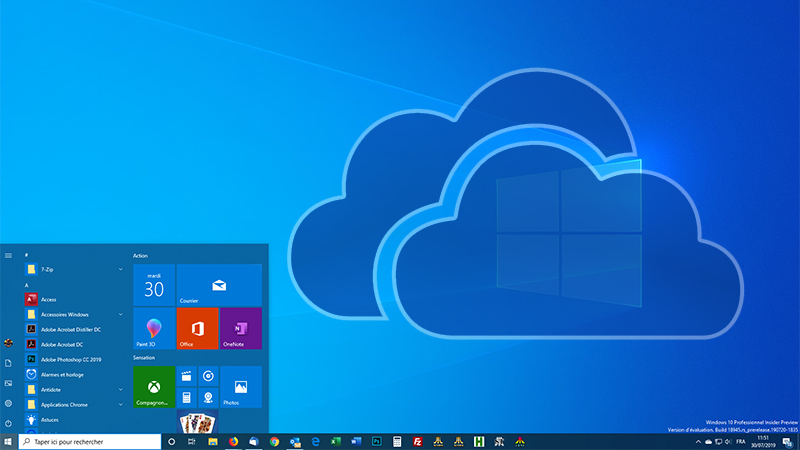Open Word from the taskbar
Viewport: 800px width, 450px height.
click(x=356, y=442)
